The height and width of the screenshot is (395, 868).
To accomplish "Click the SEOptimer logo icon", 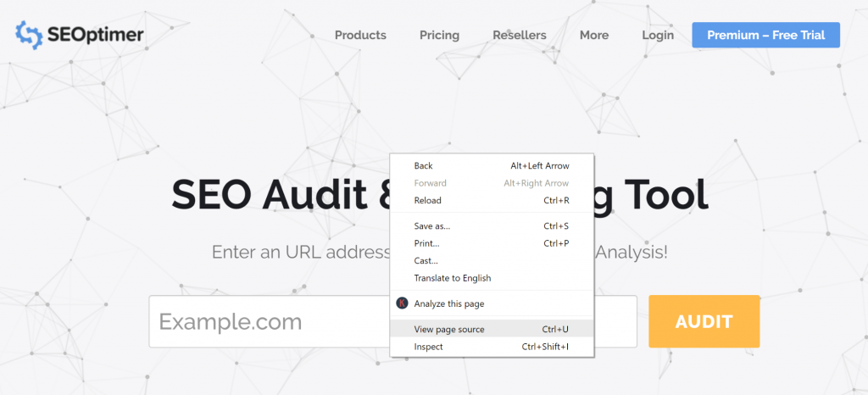I will click(x=29, y=35).
